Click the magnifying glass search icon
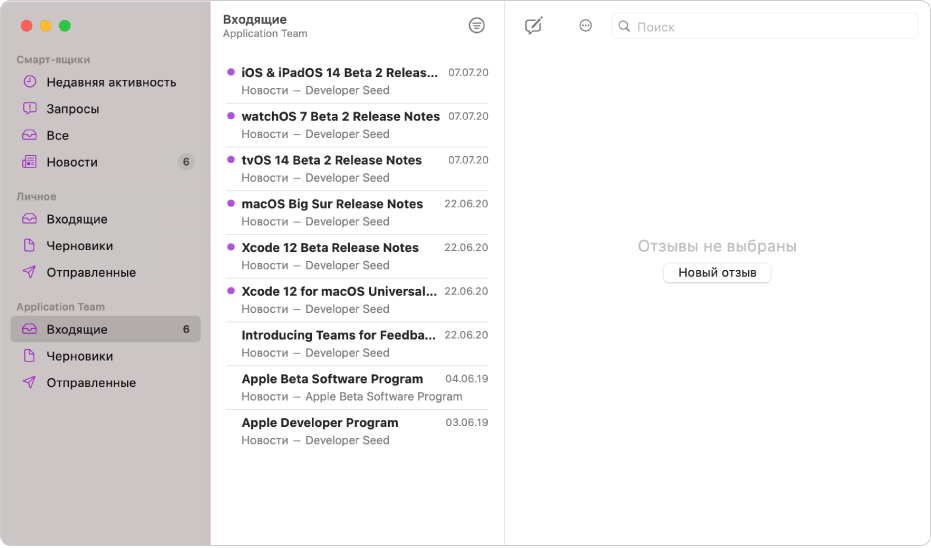Screen dimensions: 931x548 tap(624, 26)
